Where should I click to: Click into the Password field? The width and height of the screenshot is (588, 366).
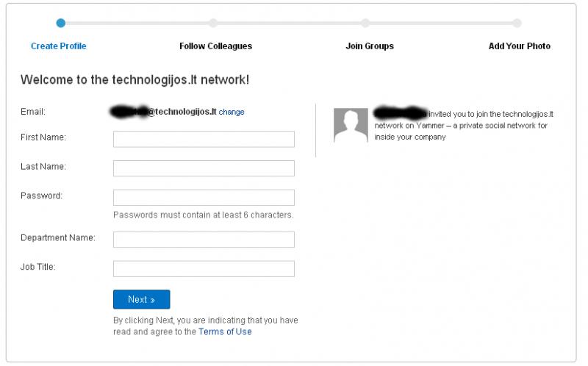coord(204,198)
